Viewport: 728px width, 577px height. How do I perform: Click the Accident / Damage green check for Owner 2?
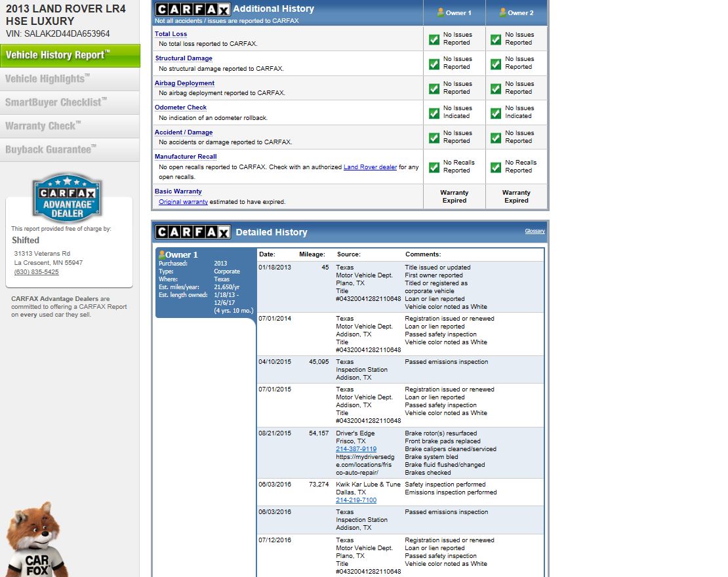click(496, 138)
